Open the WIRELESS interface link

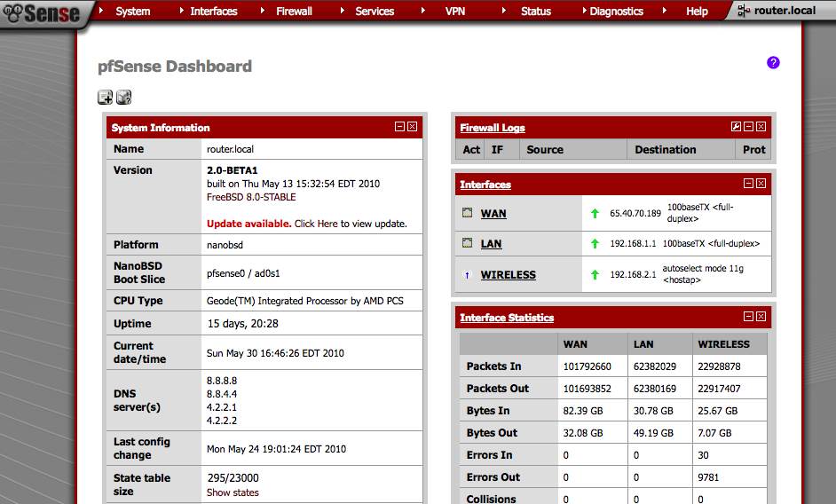(x=509, y=275)
